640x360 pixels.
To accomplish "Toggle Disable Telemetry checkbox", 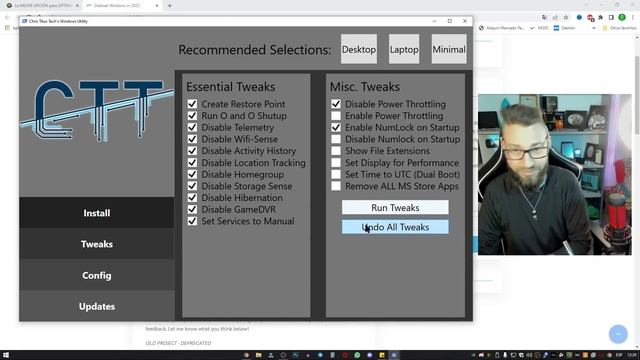I will coord(192,127).
